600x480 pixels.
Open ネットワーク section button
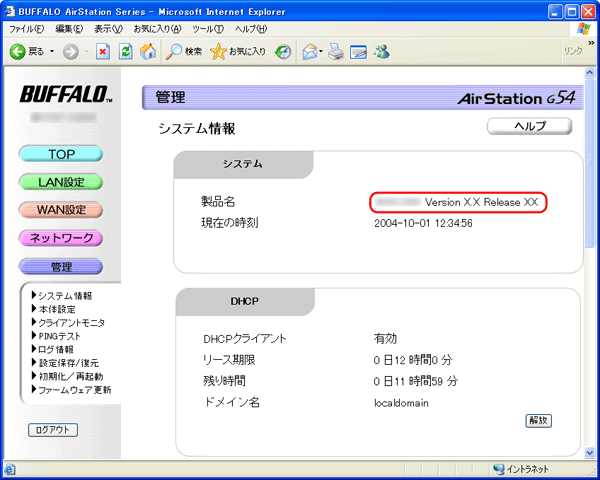[61, 238]
